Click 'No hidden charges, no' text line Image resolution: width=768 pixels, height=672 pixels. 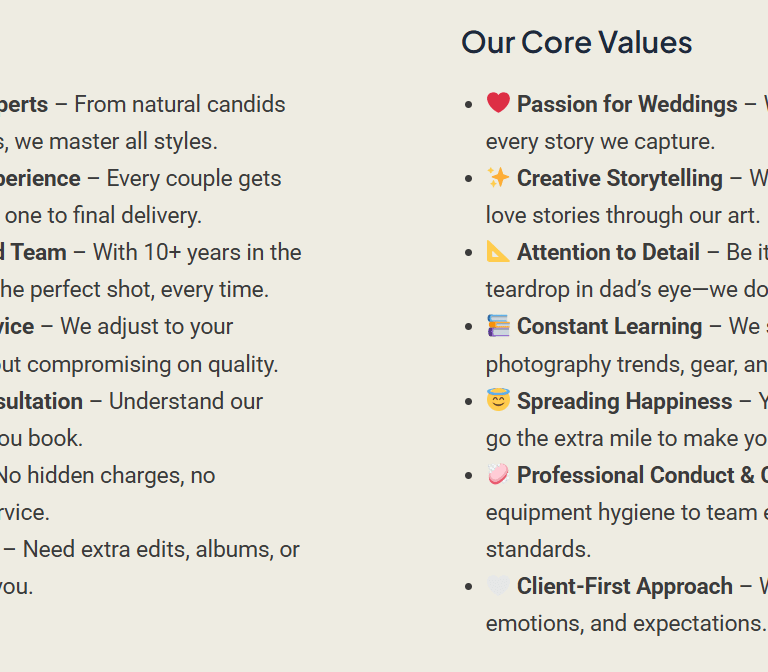click(x=105, y=475)
